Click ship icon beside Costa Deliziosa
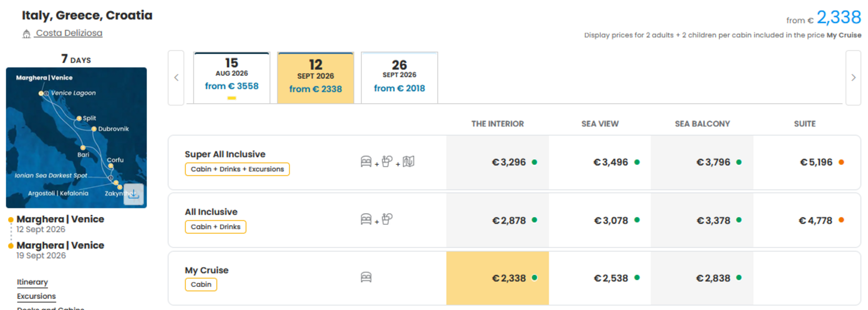Image resolution: width=868 pixels, height=310 pixels. 26,34
